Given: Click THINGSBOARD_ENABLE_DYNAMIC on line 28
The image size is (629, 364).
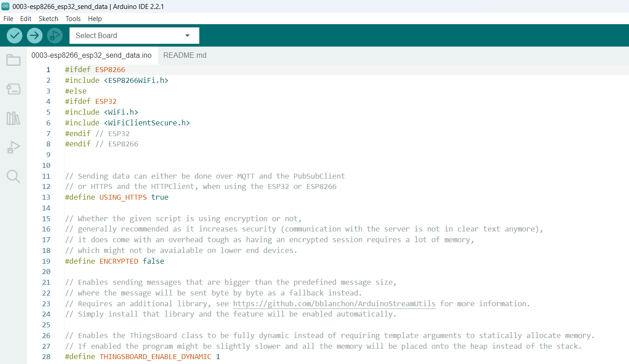Looking at the screenshot, I should 155,357.
